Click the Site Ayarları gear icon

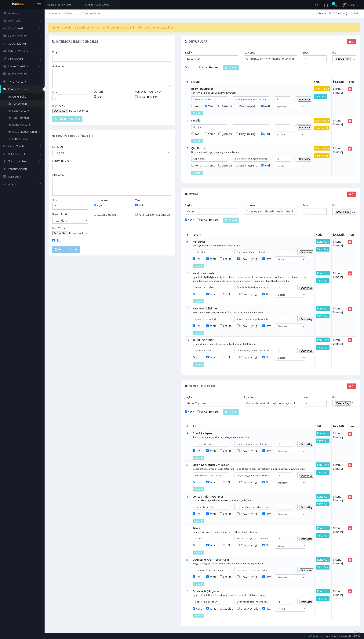coord(5,21)
